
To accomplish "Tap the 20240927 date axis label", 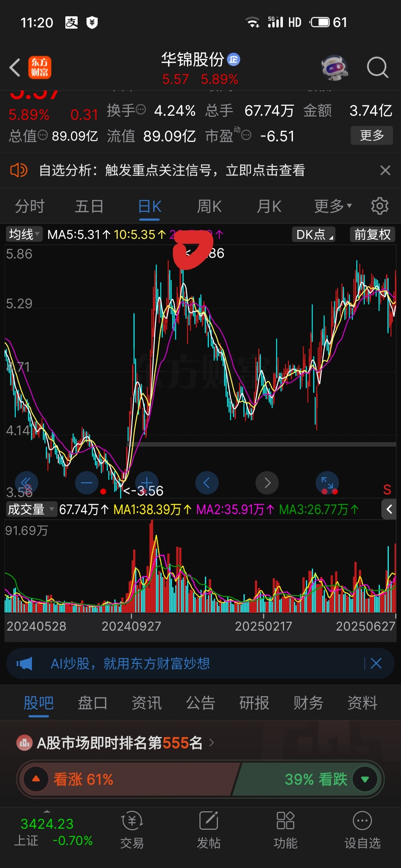I will pyautogui.click(x=131, y=626).
